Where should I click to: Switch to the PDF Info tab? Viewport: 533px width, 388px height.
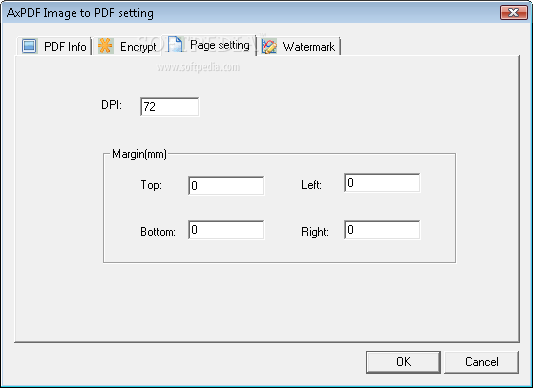(54, 46)
